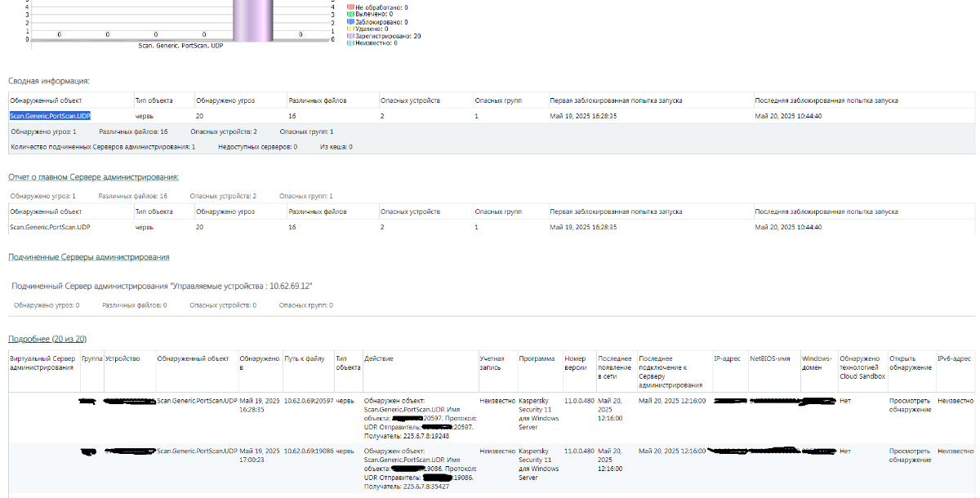Click 'Май 20, 2025 10:44:40' in summary table
This screenshot has width=980, height=498.
pyautogui.click(x=788, y=116)
